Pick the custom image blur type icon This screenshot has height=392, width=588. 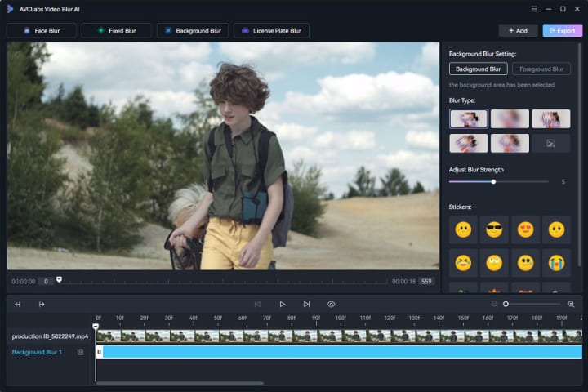pos(551,143)
